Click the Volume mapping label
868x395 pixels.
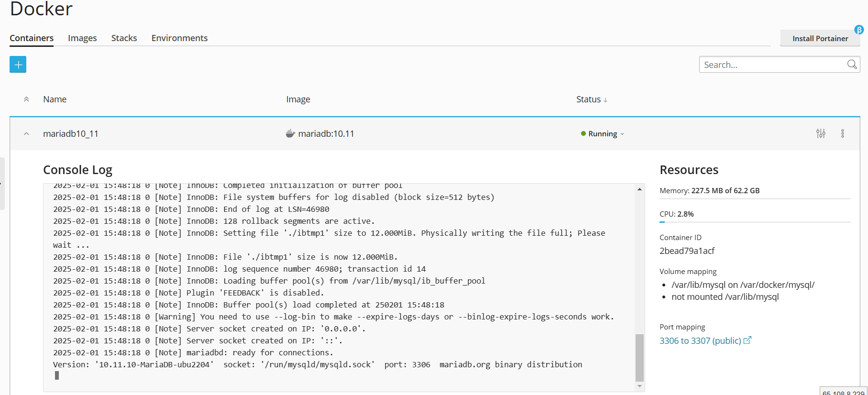[x=688, y=272]
